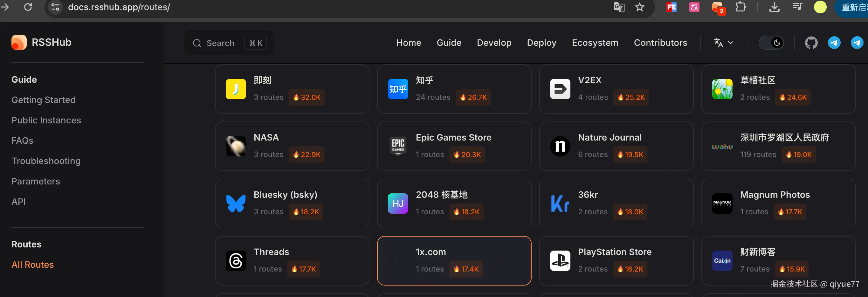Click the RSSHub title text
The height and width of the screenshot is (297, 868).
(52, 43)
